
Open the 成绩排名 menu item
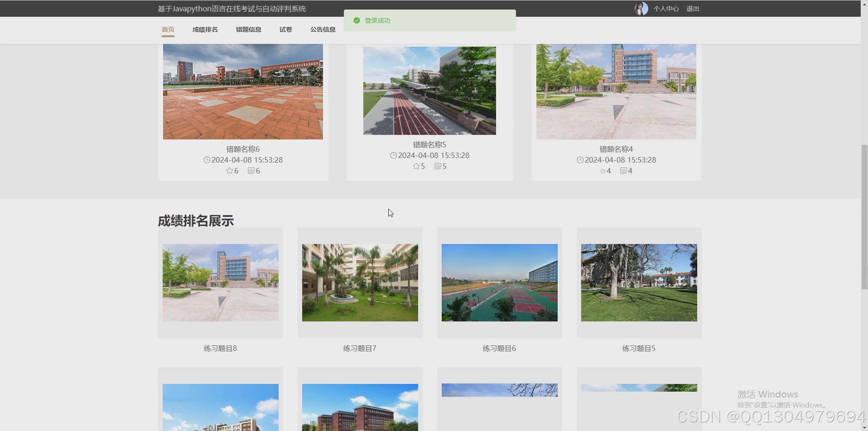[x=205, y=30]
